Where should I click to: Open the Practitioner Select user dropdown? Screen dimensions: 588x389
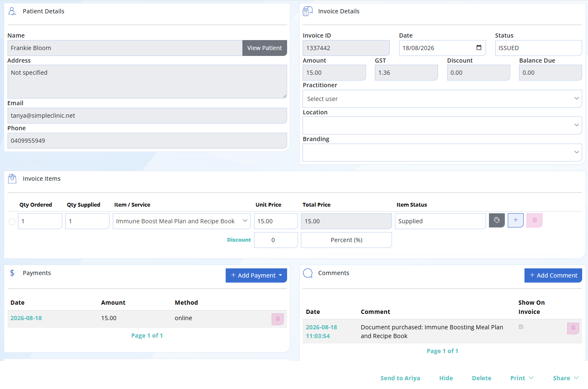click(x=442, y=99)
